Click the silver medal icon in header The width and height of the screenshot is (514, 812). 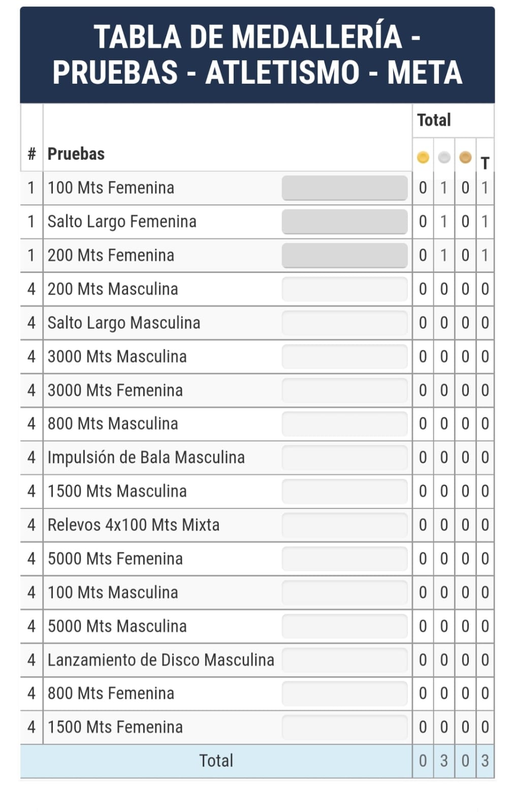tap(444, 158)
